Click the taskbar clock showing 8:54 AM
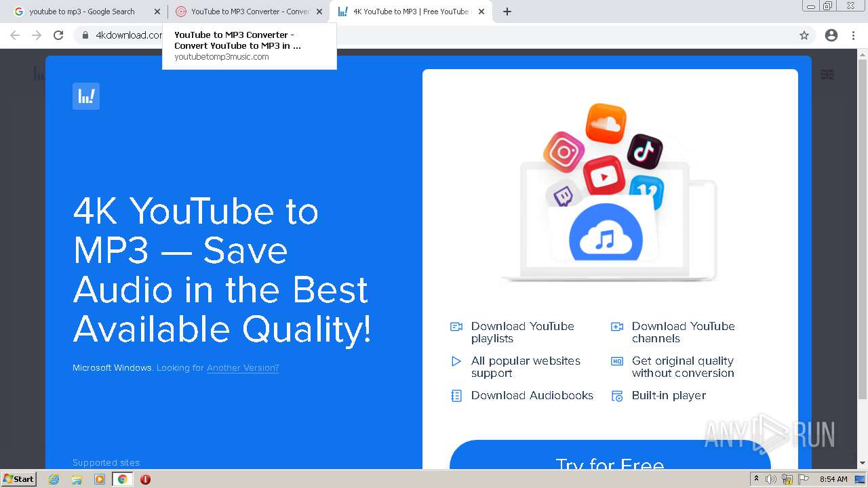Screen dimensions: 868x488 [x=833, y=479]
